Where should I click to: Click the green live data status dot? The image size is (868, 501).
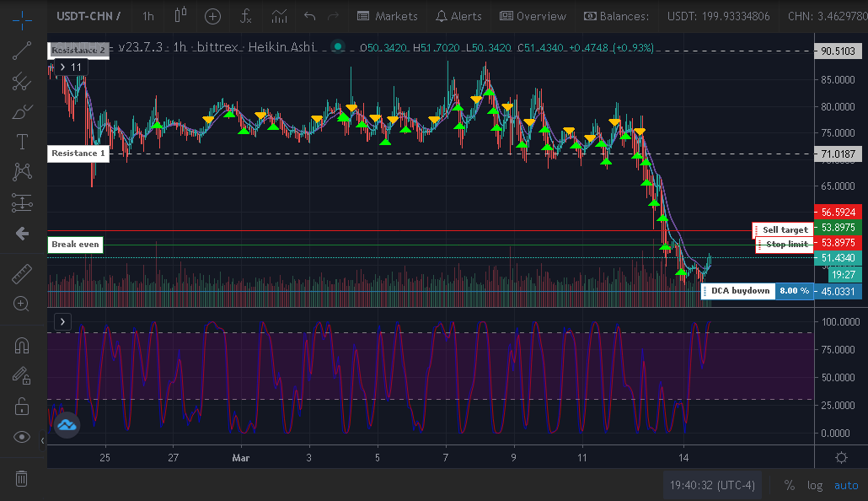pyautogui.click(x=338, y=47)
